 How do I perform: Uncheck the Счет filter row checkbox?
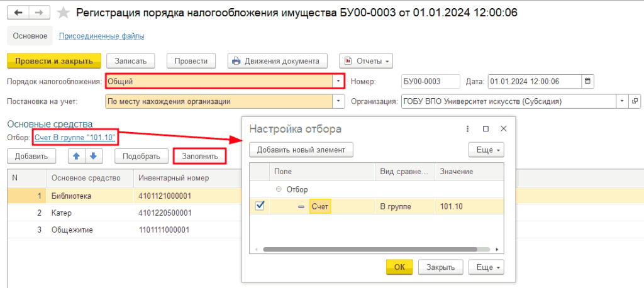[260, 206]
